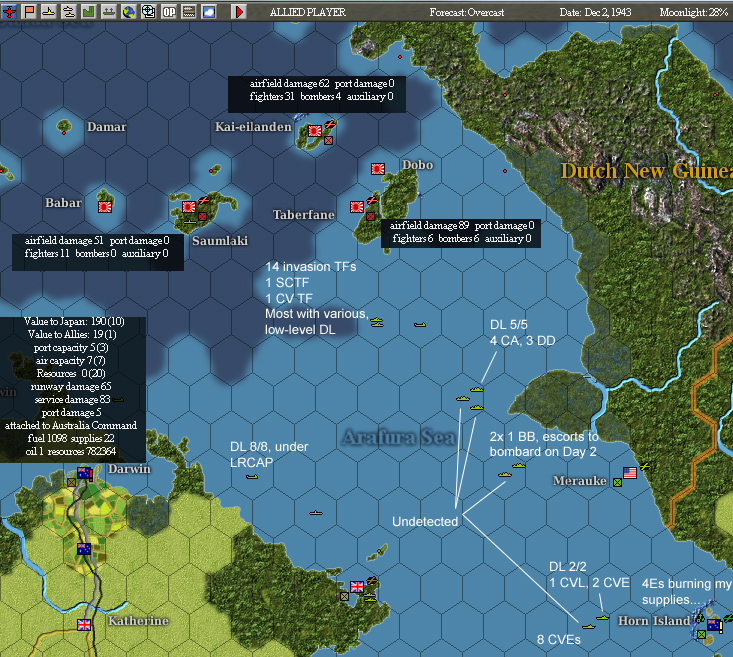Screen dimensions: 733x657
Task: Click the Saumlaki airfield icon
Action: (x=204, y=200)
